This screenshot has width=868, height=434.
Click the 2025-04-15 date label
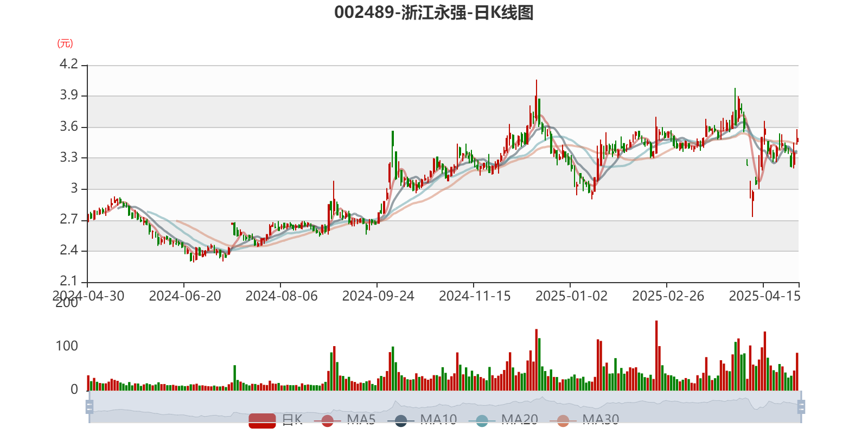764,296
